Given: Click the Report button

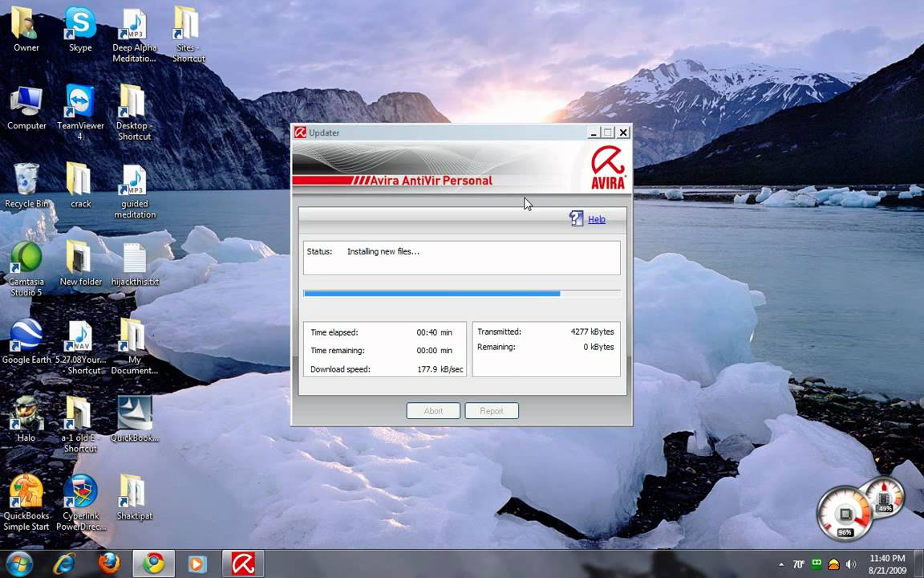Looking at the screenshot, I should 492,411.
